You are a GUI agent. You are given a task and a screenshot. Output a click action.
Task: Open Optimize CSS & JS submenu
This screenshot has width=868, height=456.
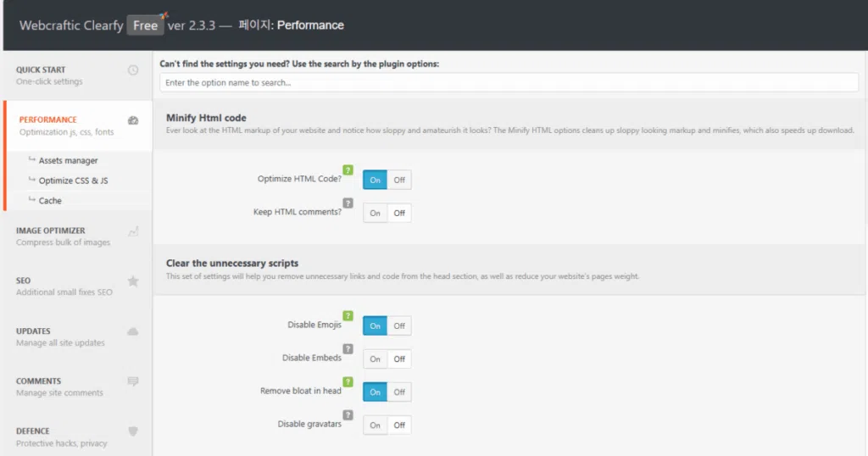click(73, 181)
